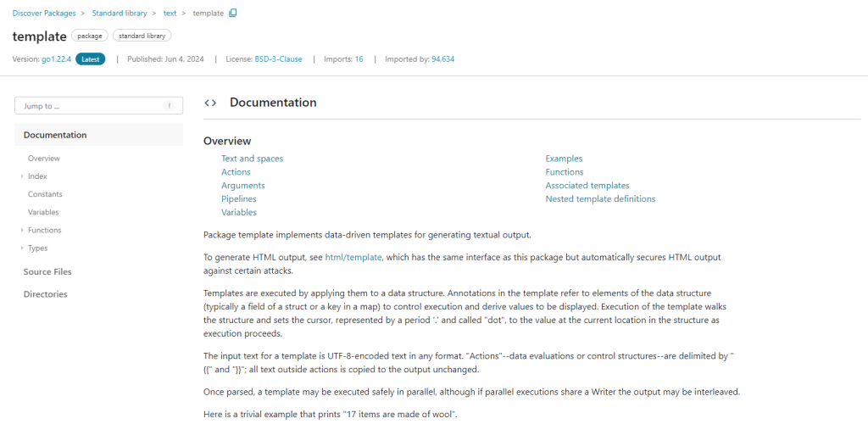Open Directories in the sidebar
This screenshot has width=868, height=424.
pyautogui.click(x=45, y=294)
